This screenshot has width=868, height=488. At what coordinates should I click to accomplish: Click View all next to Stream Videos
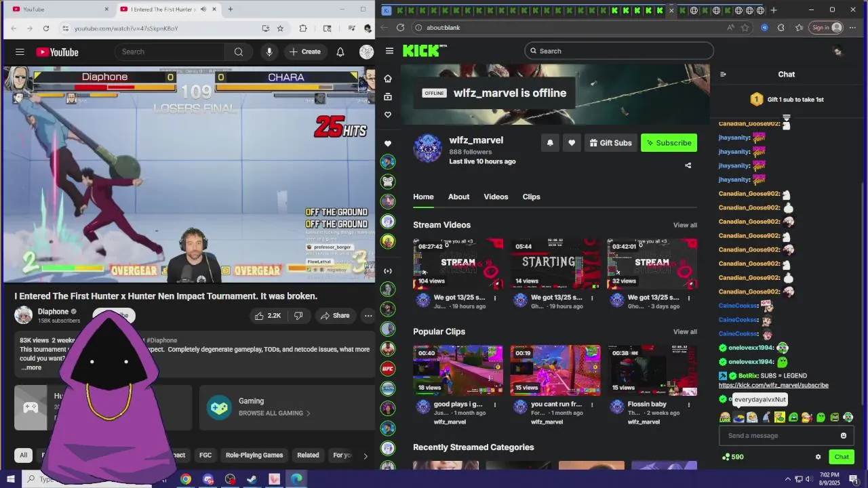(x=685, y=225)
